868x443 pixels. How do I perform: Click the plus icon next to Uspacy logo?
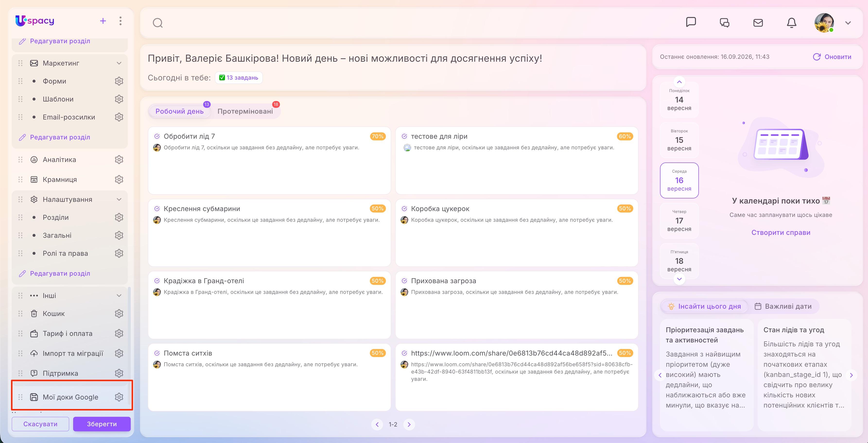(103, 21)
